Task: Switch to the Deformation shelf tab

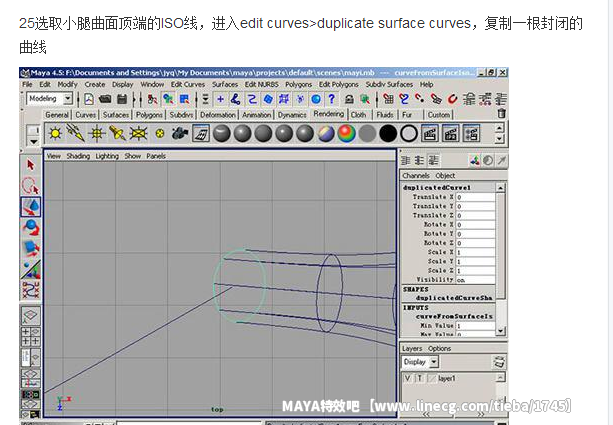Action: point(218,115)
